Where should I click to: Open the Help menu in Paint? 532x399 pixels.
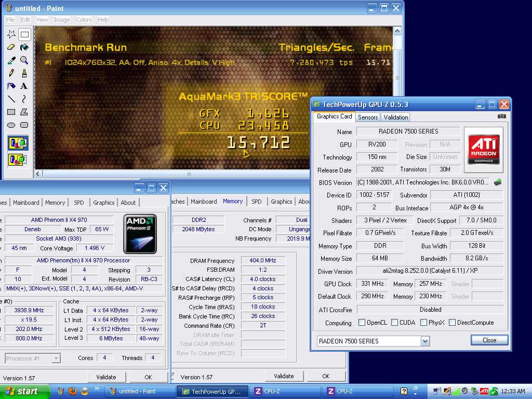coord(103,20)
